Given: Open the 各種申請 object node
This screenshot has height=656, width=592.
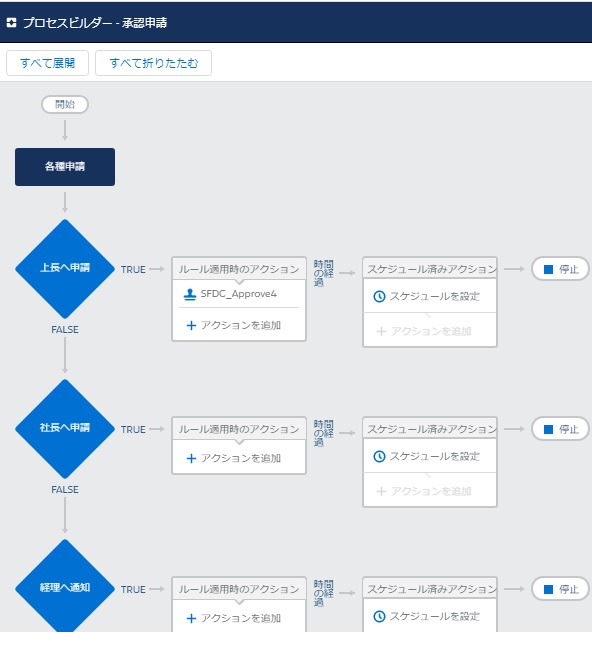Looking at the screenshot, I should 65,167.
